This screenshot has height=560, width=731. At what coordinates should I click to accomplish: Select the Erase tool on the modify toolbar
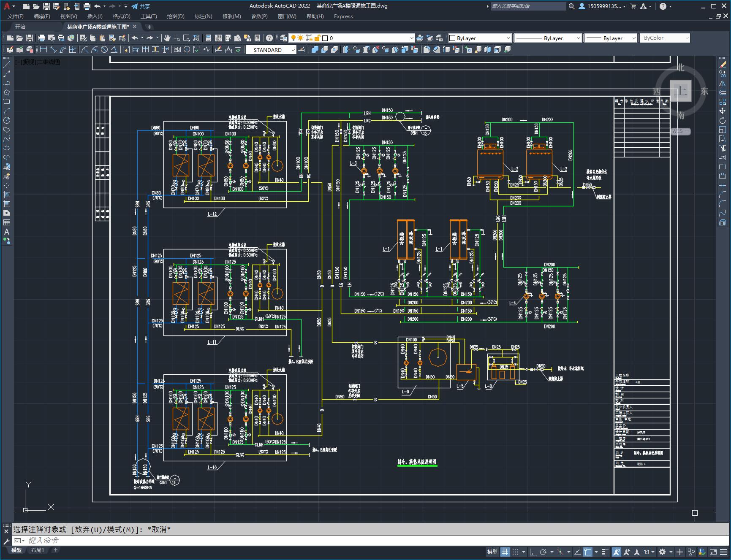tap(723, 65)
